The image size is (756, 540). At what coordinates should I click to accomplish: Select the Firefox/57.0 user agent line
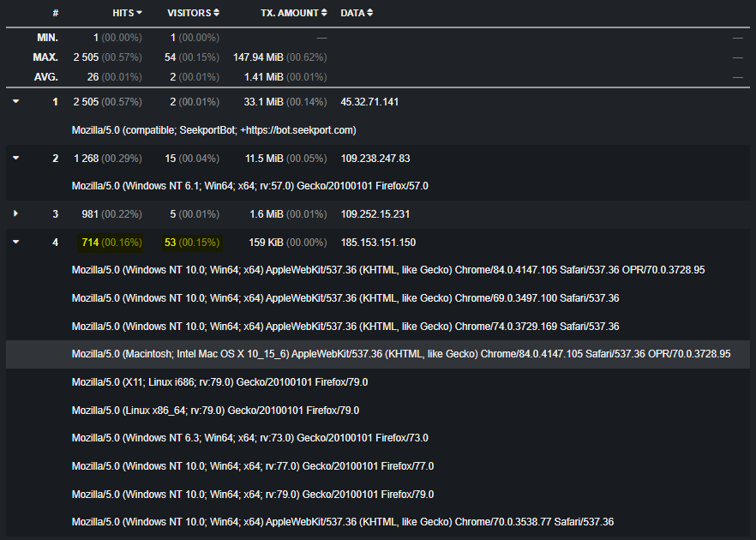(249, 186)
